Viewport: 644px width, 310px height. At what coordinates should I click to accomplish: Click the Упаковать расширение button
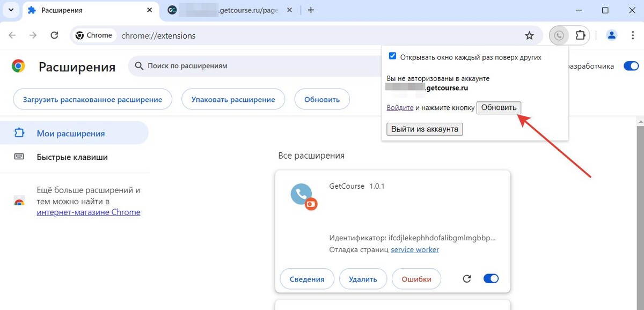[233, 99]
